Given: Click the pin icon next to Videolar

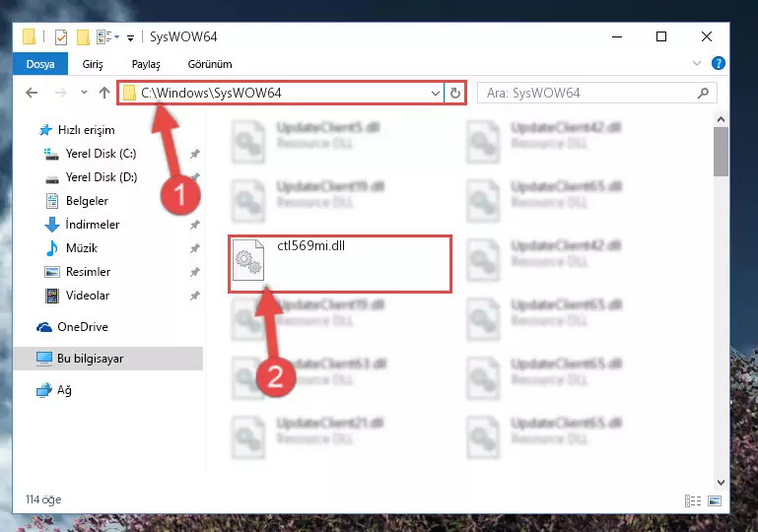Looking at the screenshot, I should tap(195, 296).
